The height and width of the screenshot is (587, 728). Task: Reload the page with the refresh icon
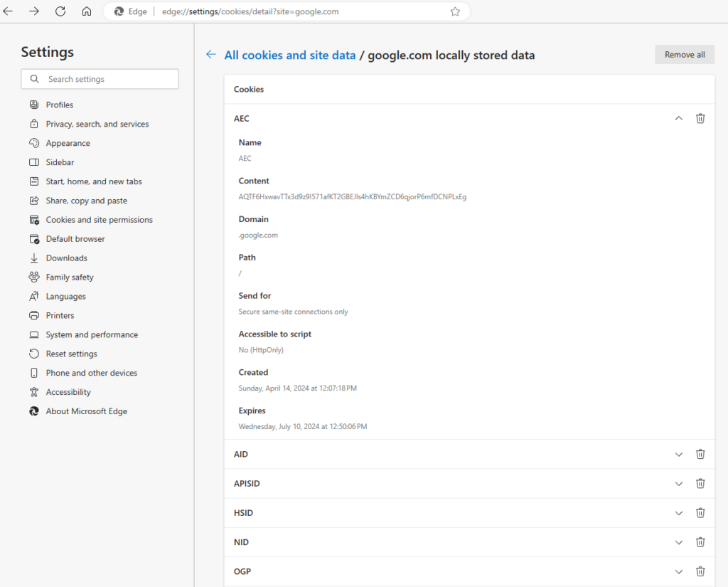click(60, 11)
